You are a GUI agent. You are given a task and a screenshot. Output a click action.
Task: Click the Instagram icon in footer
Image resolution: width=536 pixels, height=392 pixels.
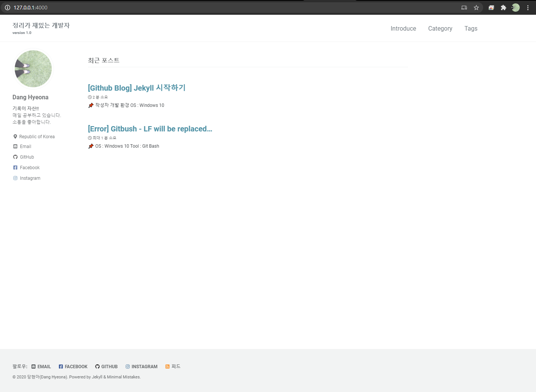[x=128, y=366]
